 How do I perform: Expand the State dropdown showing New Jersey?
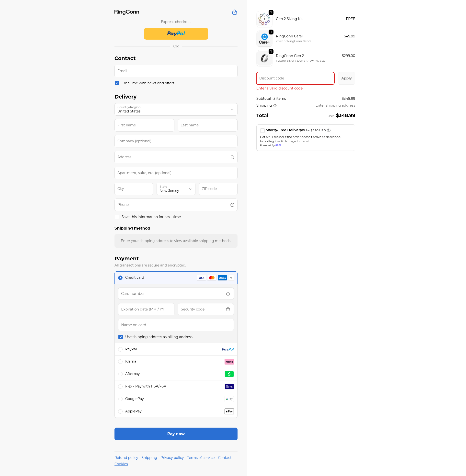point(176,189)
